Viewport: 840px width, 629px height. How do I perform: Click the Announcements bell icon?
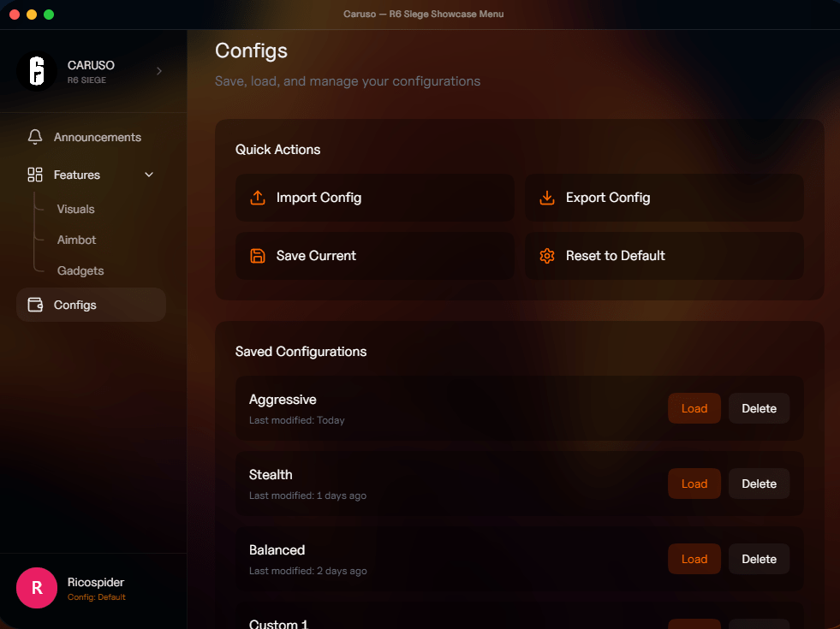click(x=35, y=137)
